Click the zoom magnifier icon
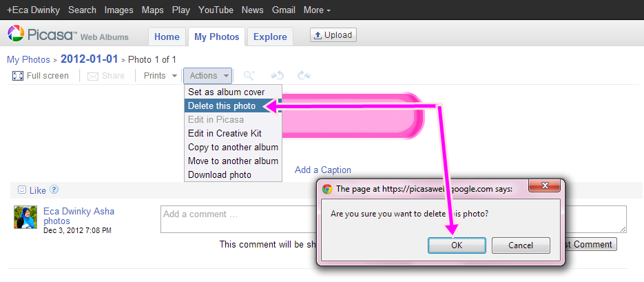Screen dimensions: 644x282 tap(249, 75)
